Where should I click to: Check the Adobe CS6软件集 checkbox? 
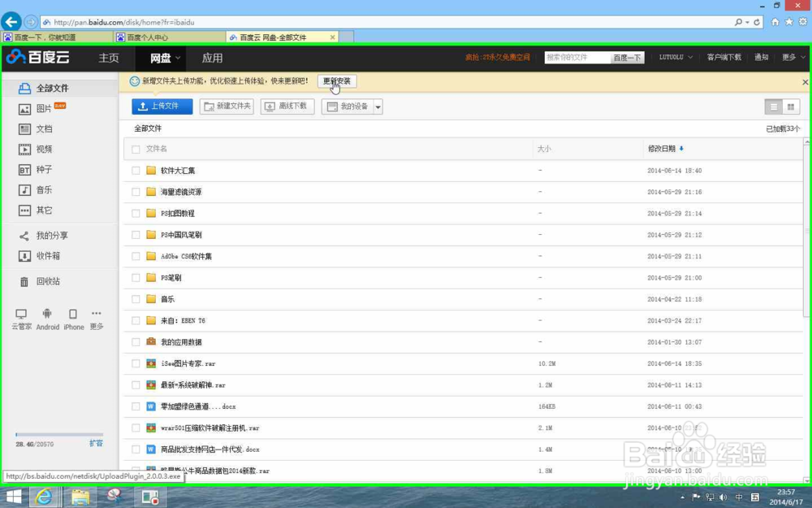click(136, 256)
